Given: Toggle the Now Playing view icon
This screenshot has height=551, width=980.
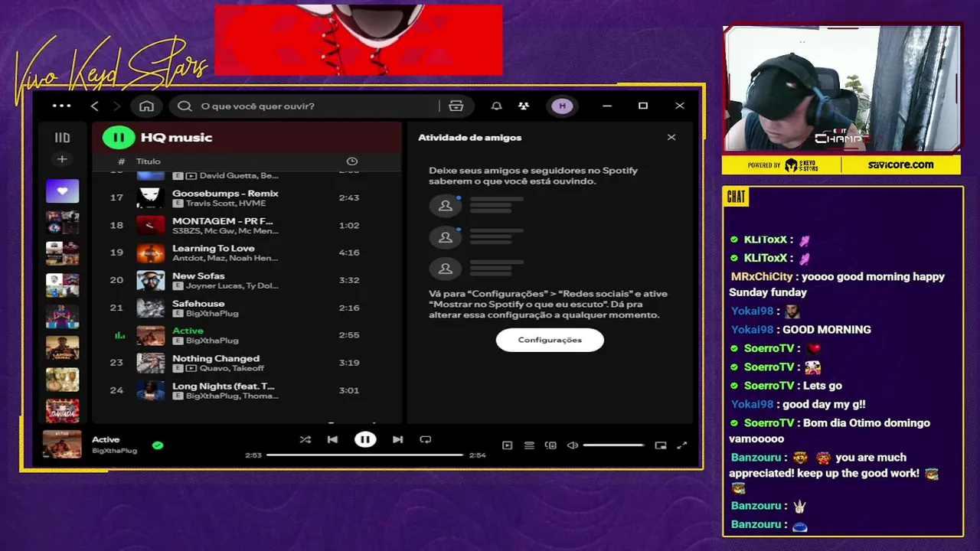Looking at the screenshot, I should tap(507, 445).
